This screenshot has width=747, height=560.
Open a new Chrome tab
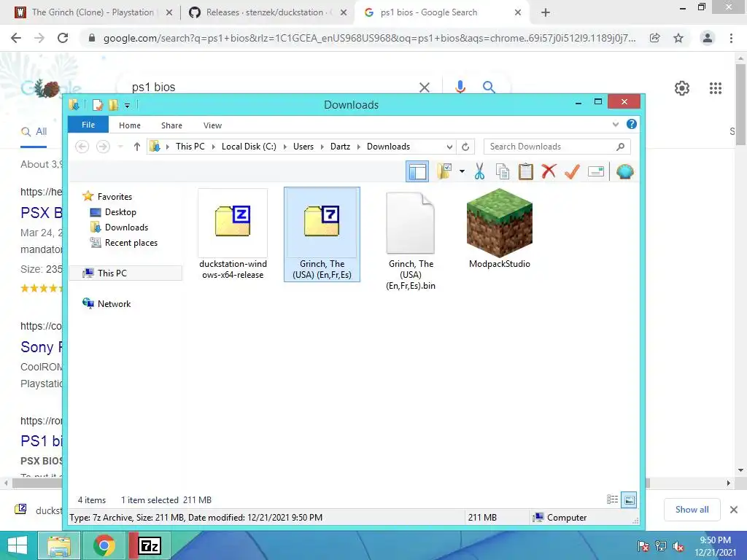coord(546,13)
